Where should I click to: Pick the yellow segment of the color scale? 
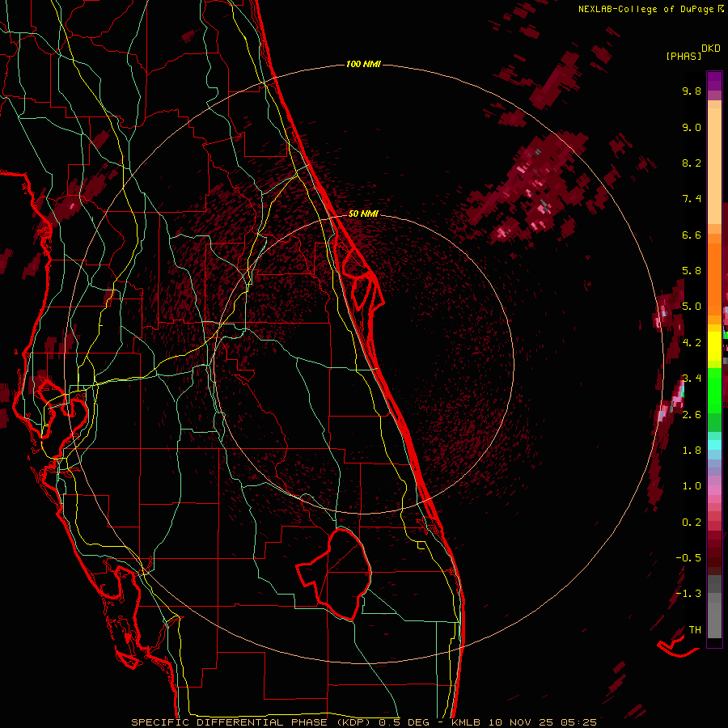pyautogui.click(x=714, y=346)
